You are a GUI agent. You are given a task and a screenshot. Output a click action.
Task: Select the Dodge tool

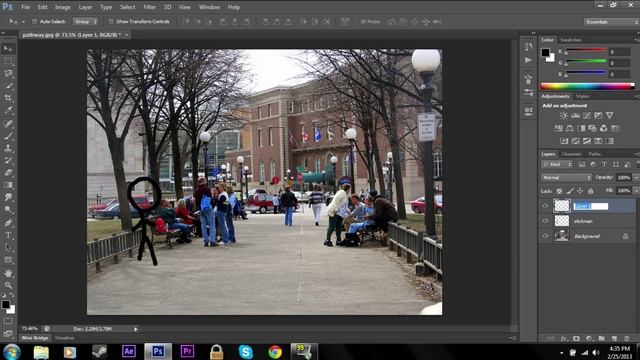[x=9, y=210]
